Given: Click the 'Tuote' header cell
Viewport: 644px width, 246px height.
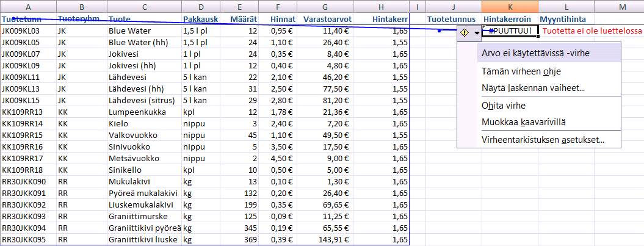Looking at the screenshot, I should point(145,20).
